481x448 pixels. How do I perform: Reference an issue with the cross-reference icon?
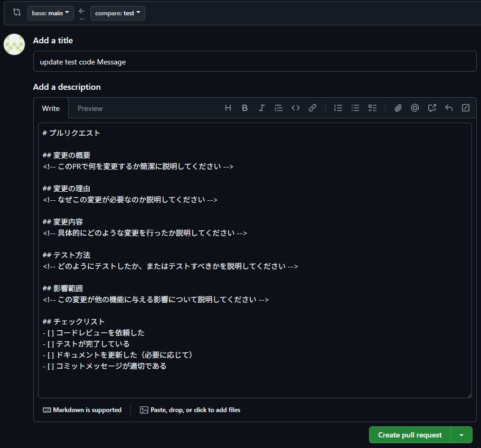click(x=431, y=108)
